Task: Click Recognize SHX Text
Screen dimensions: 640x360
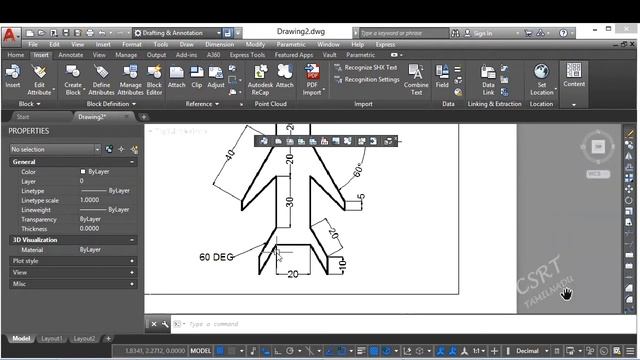Action: coord(366,68)
